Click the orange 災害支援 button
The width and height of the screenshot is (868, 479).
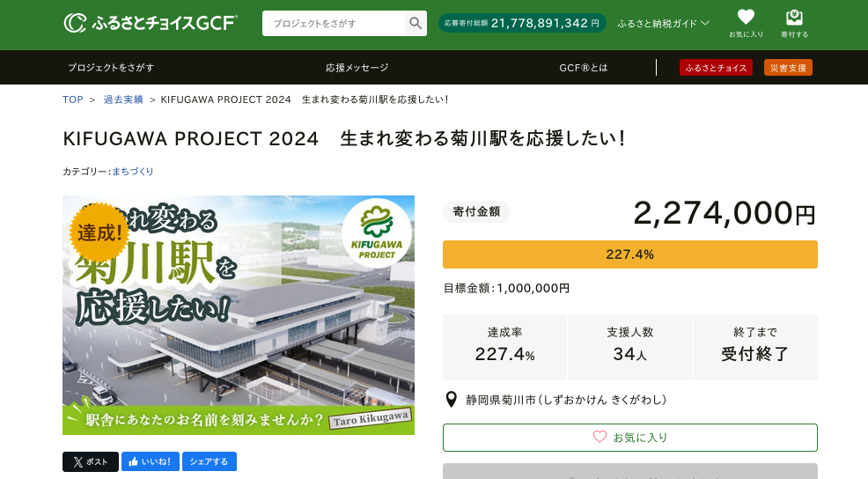(788, 68)
